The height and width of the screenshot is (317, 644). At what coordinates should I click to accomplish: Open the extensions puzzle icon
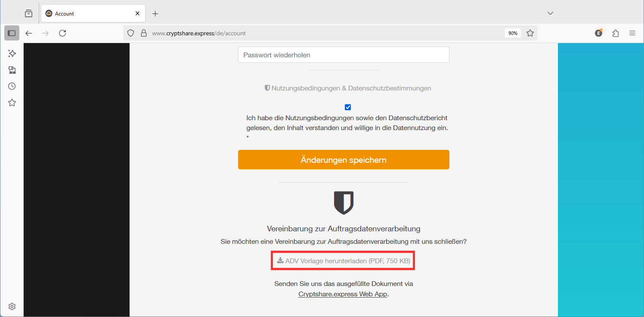pyautogui.click(x=616, y=33)
